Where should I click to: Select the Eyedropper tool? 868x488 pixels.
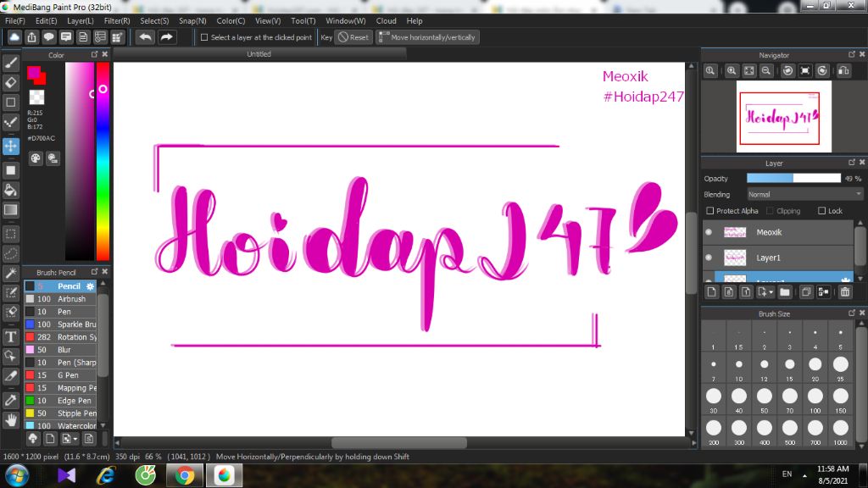(10, 400)
